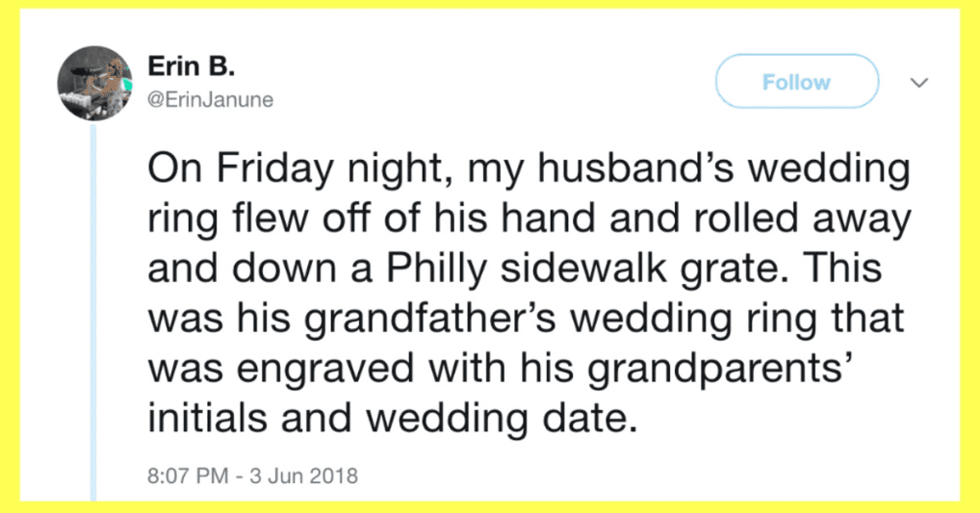Click the 8:07 PM timestamp
980x513 pixels.
click(x=188, y=476)
